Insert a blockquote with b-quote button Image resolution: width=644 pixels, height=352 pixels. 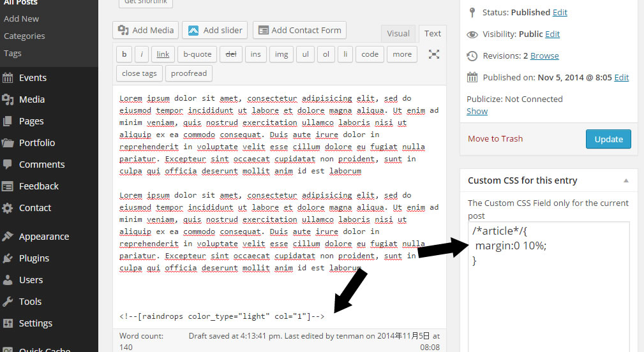pyautogui.click(x=197, y=54)
